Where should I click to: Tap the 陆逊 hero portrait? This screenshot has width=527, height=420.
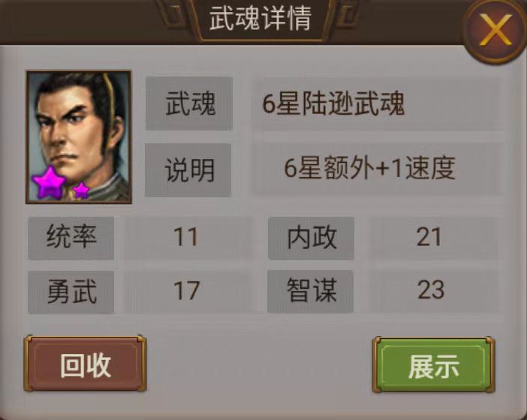pyautogui.click(x=79, y=137)
